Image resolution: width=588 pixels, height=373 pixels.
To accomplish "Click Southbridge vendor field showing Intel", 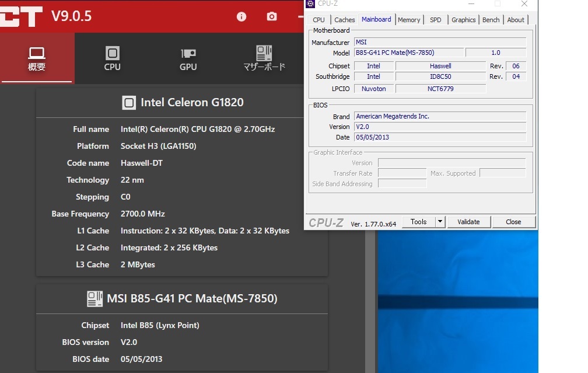I will (x=373, y=76).
